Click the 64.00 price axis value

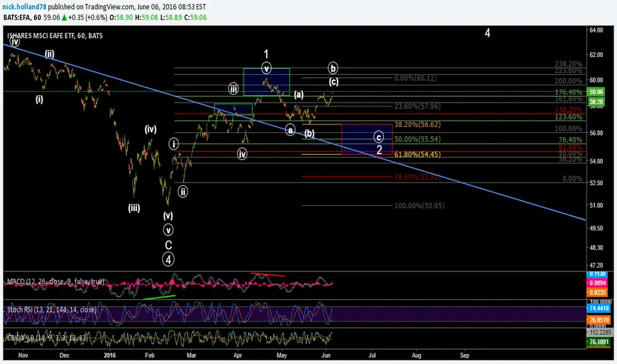pos(596,30)
